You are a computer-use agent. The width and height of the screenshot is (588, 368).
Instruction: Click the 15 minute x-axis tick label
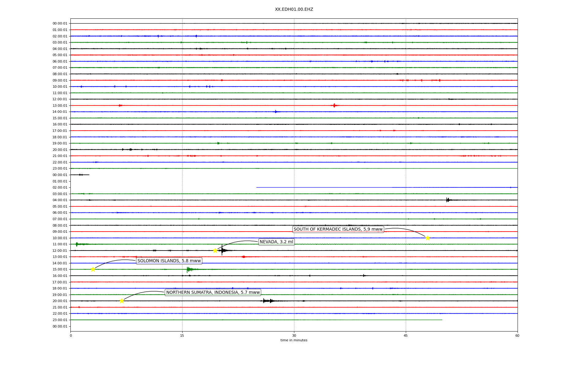[x=182, y=336]
